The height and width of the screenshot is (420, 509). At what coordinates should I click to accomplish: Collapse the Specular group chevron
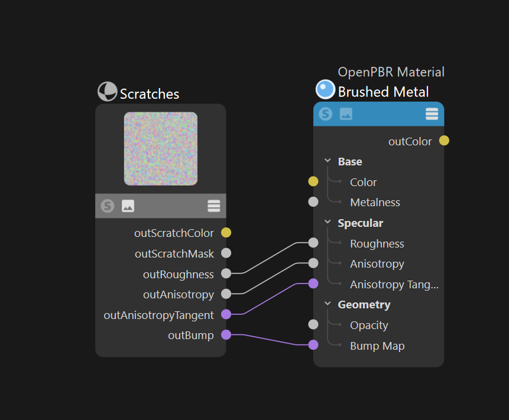[x=328, y=222]
